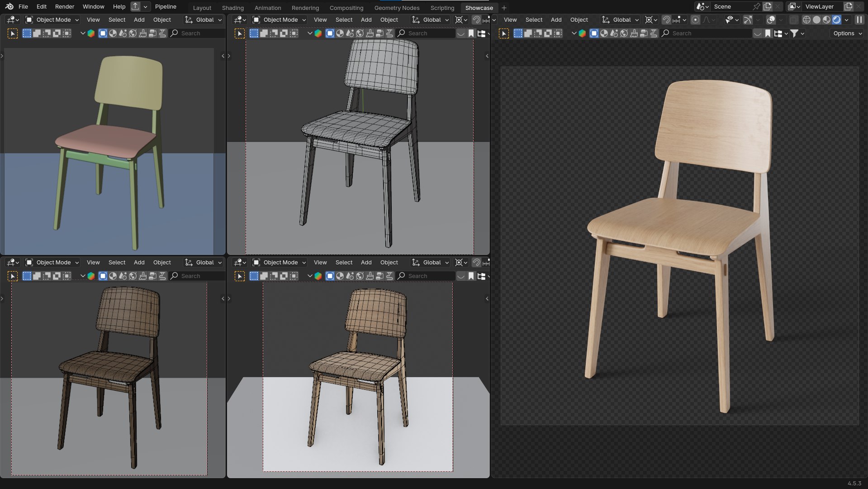Open the Render menu
Image resolution: width=868 pixels, height=489 pixels.
pos(65,7)
